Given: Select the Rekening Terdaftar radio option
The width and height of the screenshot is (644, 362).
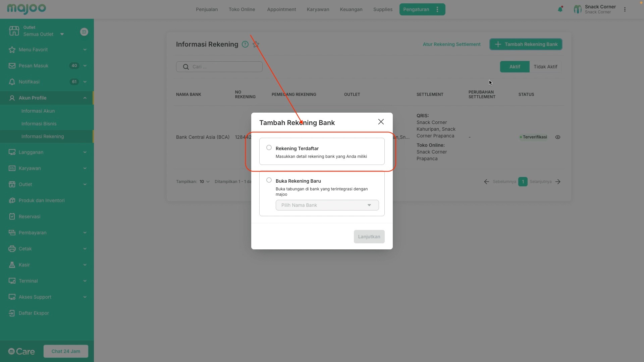Looking at the screenshot, I should (x=269, y=148).
